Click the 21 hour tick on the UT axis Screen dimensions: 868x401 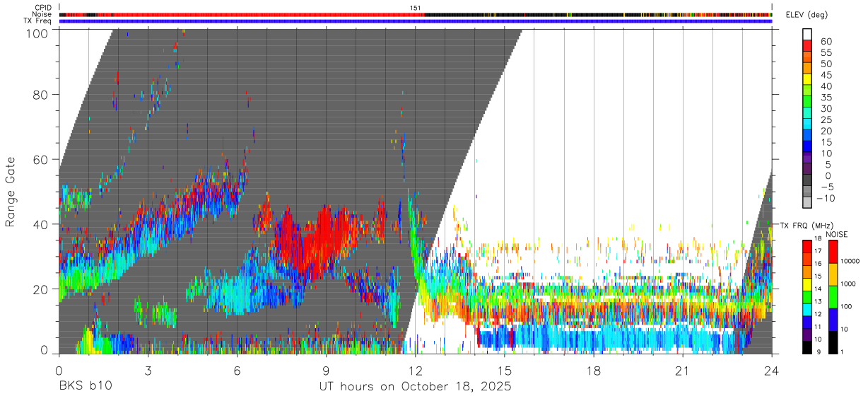click(683, 371)
